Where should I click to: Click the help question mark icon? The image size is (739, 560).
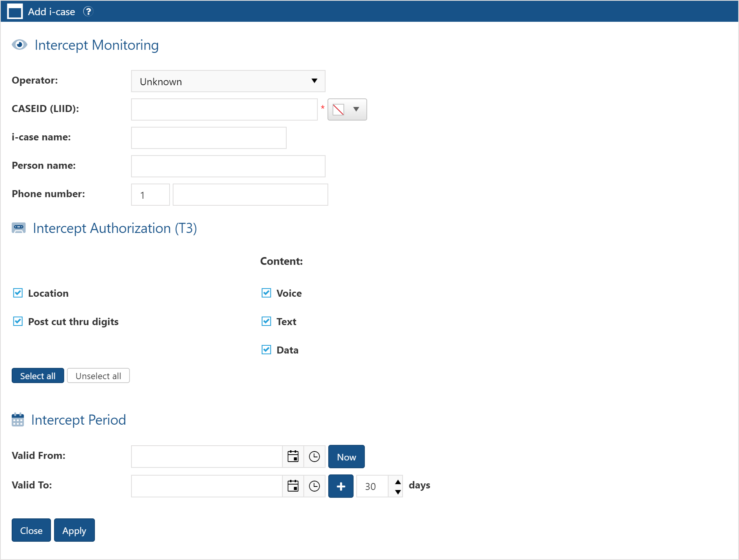coord(88,12)
